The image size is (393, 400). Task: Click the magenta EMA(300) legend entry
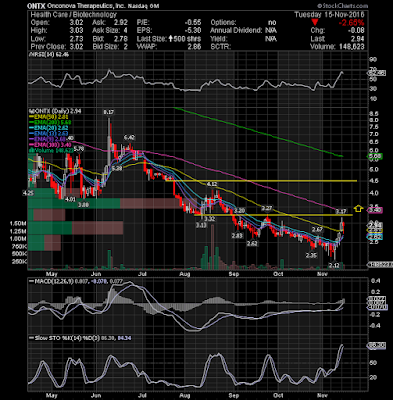coord(50,145)
